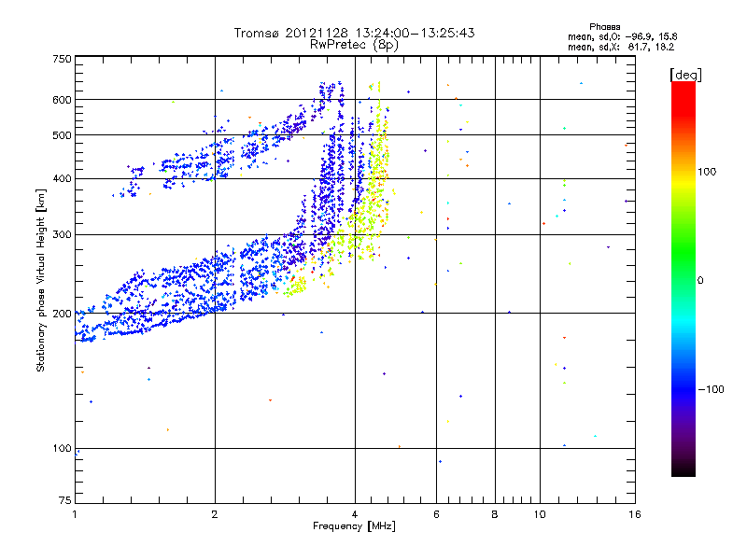Viewport: 747px width, 560px height.
Task: Click the 'mean, sd,O: -96.9, 15.8' line
Action: pos(622,36)
